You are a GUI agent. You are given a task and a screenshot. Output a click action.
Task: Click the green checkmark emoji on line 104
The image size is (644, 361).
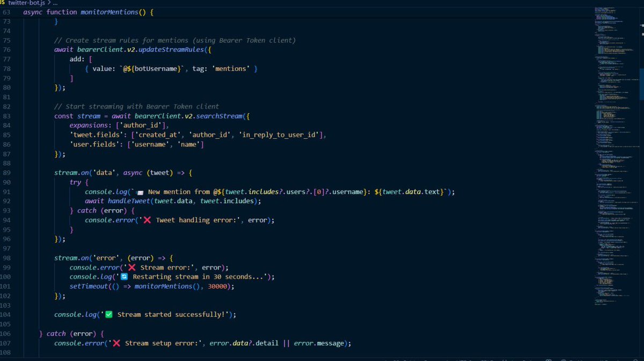(108, 314)
